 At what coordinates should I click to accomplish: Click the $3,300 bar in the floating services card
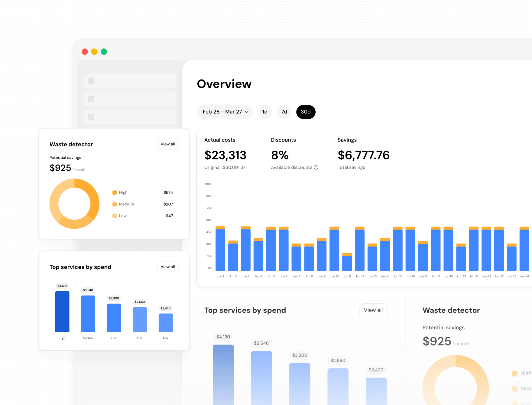pyautogui.click(x=114, y=318)
